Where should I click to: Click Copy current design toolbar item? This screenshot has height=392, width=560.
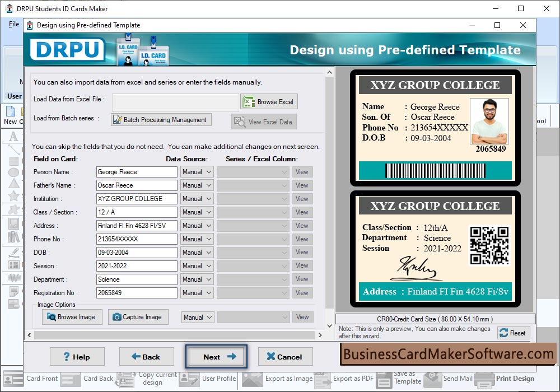[x=146, y=379]
